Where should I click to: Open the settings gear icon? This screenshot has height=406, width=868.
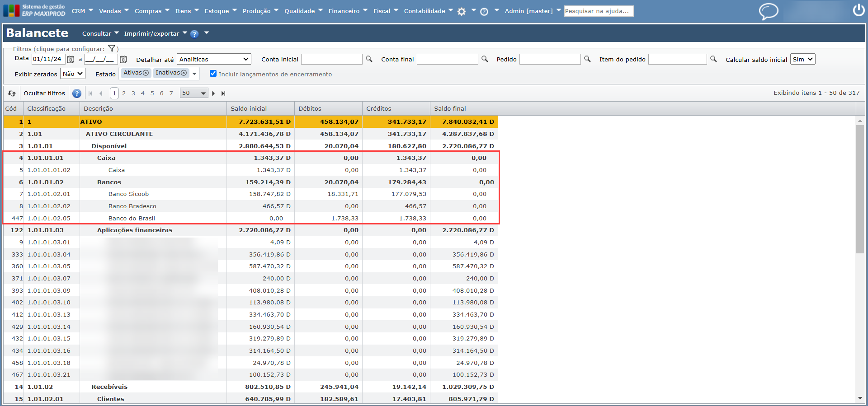click(x=461, y=12)
